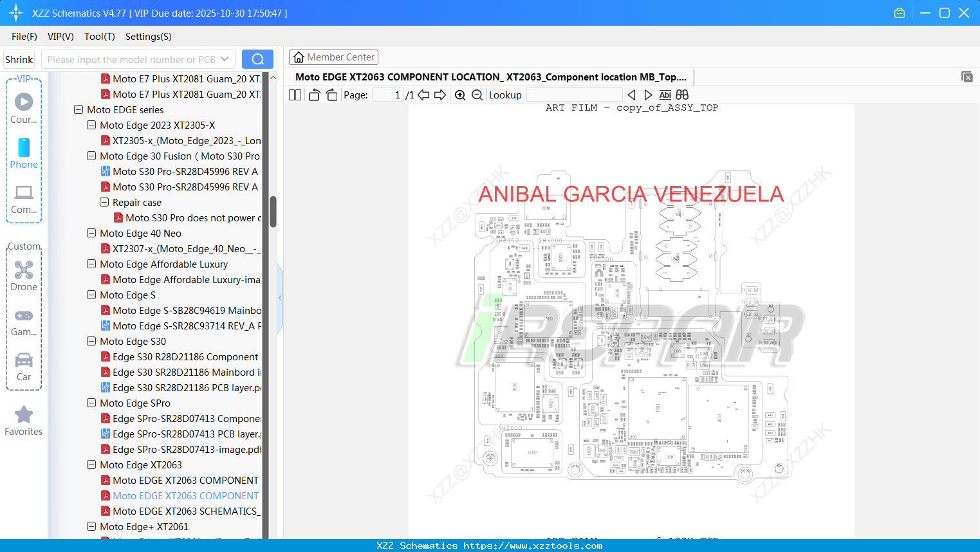Zoom out of the schematic
This screenshot has height=552, width=980.
click(477, 95)
